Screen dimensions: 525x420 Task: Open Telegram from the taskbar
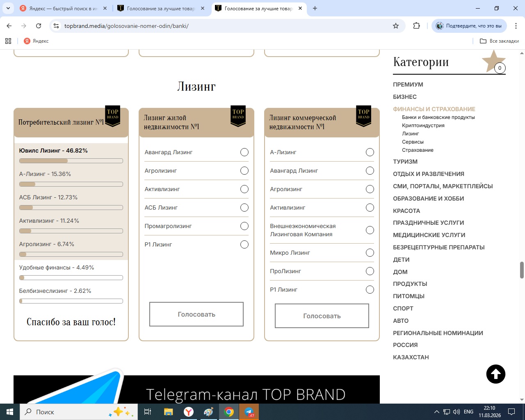(249, 412)
